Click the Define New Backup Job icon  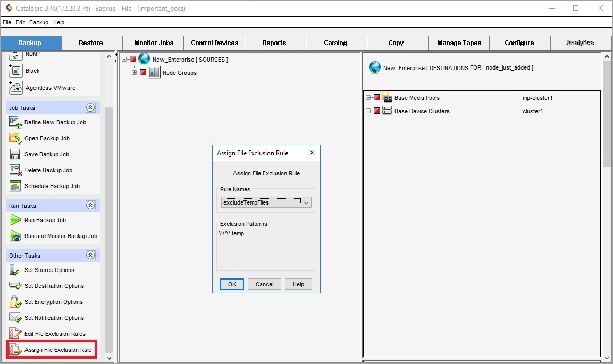[15, 122]
